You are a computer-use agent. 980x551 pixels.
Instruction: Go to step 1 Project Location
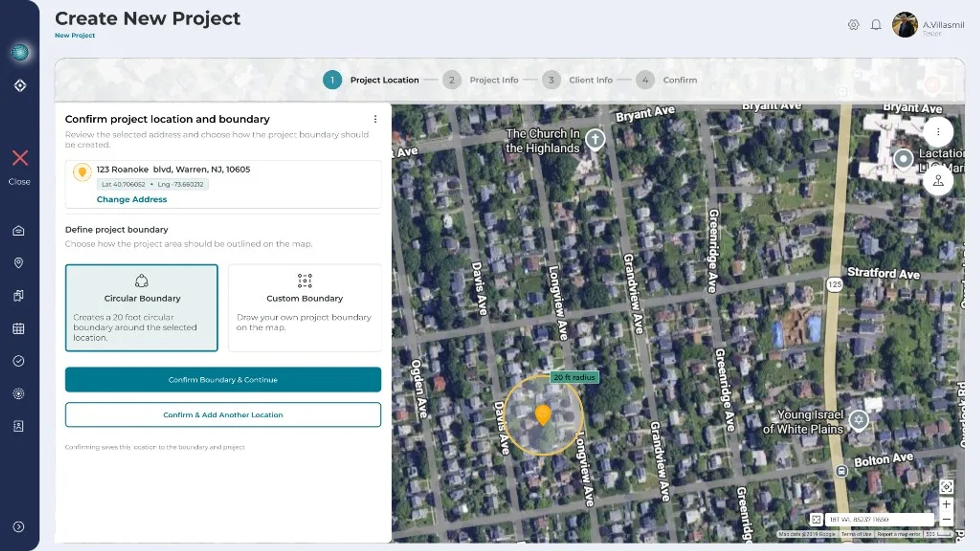tap(371, 80)
